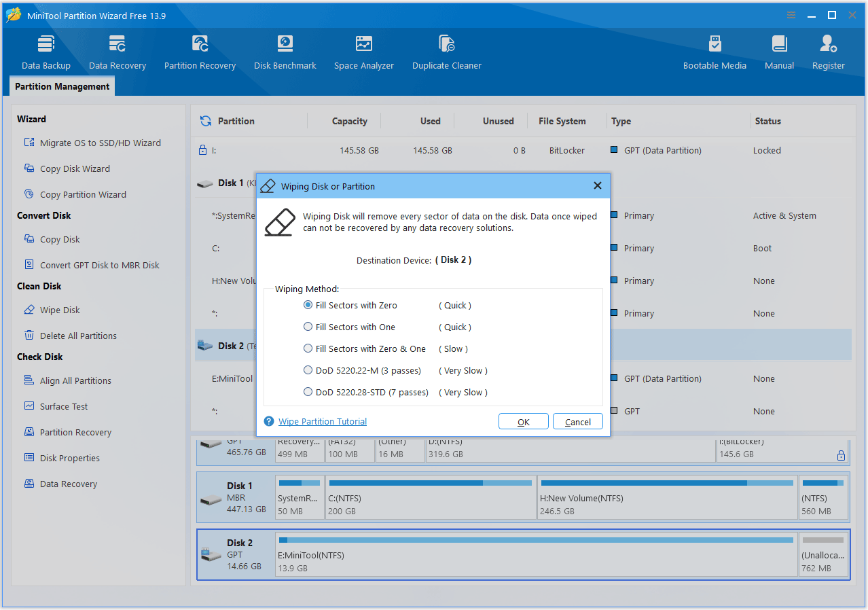This screenshot has width=868, height=610.
Task: Start the Copy Disk Wizard
Action: [67, 168]
